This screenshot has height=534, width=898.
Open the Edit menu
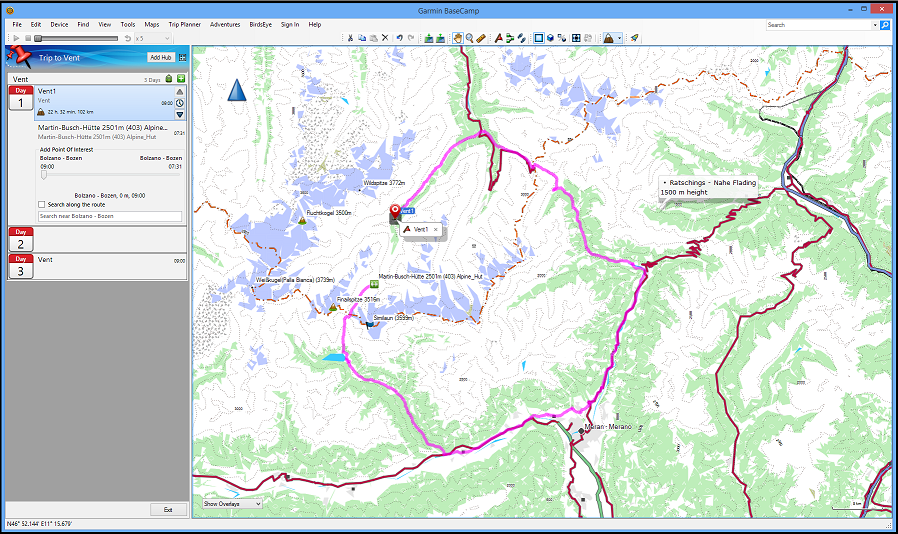[36, 25]
